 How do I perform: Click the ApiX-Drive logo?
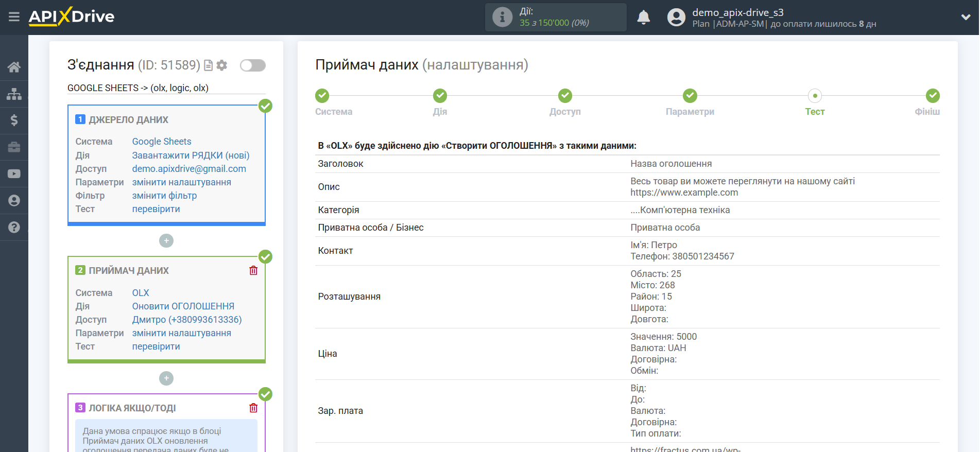(72, 16)
